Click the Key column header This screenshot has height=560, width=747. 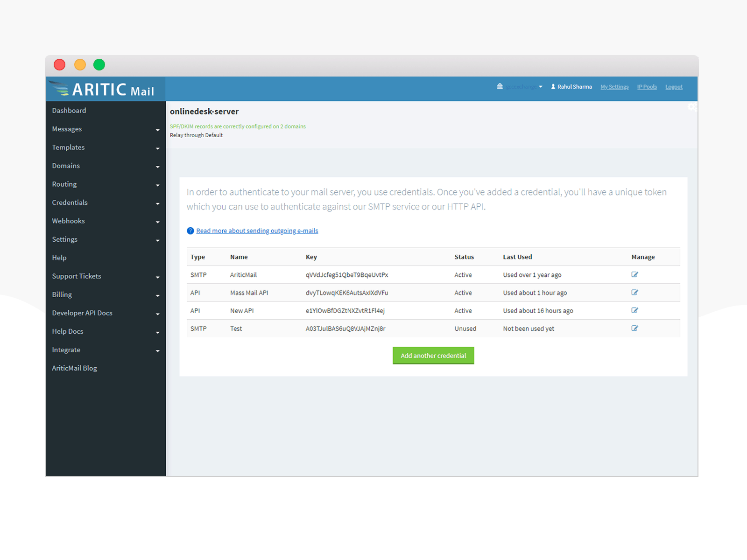pyautogui.click(x=311, y=257)
